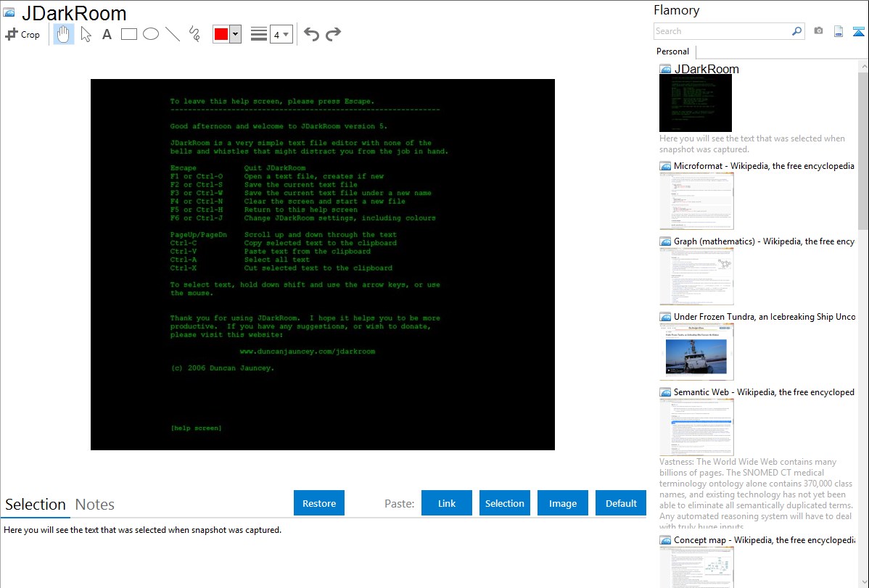
Task: Click the Flamory search field
Action: [x=722, y=31]
